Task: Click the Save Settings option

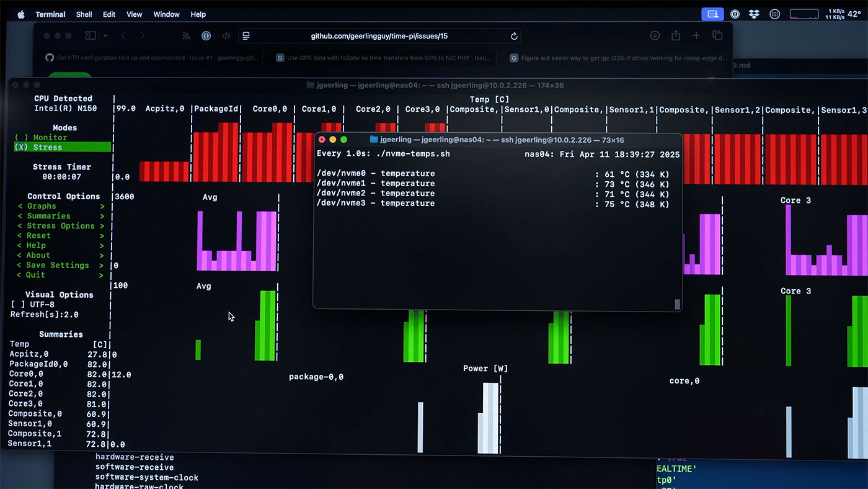Action: (61, 265)
